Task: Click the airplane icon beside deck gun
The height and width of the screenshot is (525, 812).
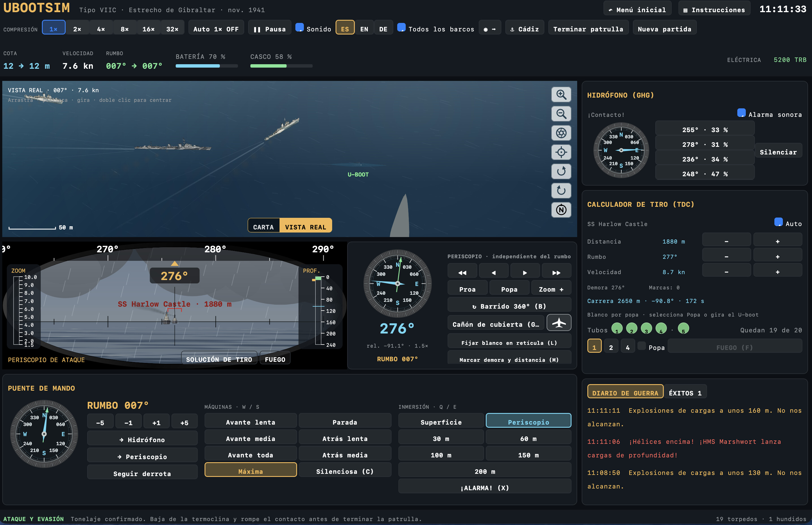Action: coord(559,322)
